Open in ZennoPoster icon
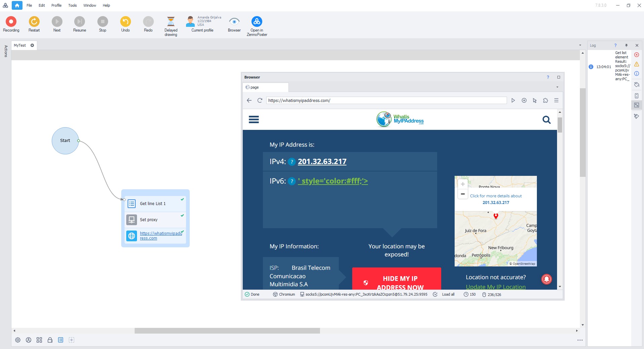 pyautogui.click(x=257, y=22)
